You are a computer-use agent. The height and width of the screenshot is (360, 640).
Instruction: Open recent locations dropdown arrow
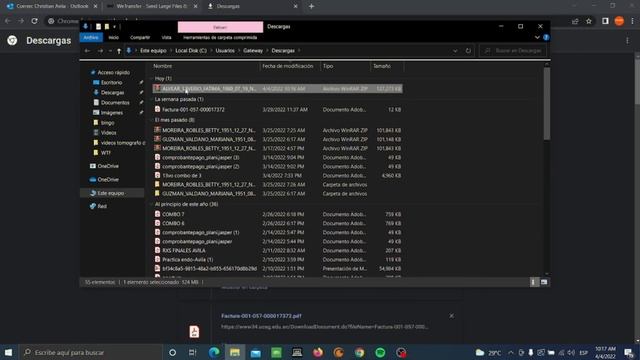[x=110, y=51]
